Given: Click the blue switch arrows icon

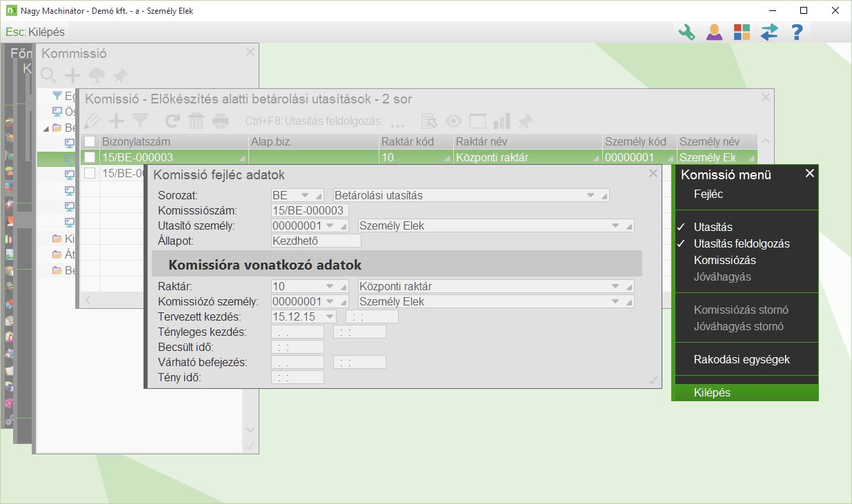Looking at the screenshot, I should click(x=769, y=32).
